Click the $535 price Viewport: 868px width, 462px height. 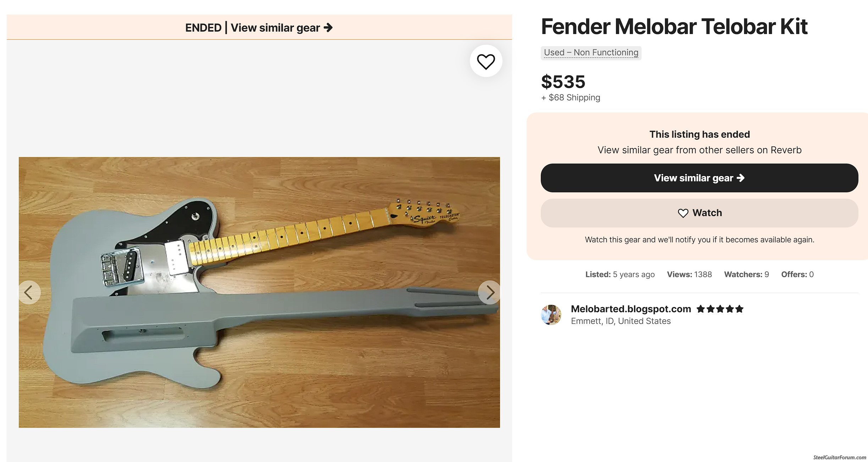[563, 82]
